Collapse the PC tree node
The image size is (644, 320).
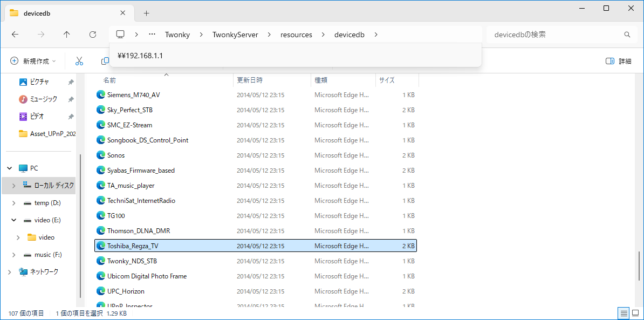[x=10, y=168]
